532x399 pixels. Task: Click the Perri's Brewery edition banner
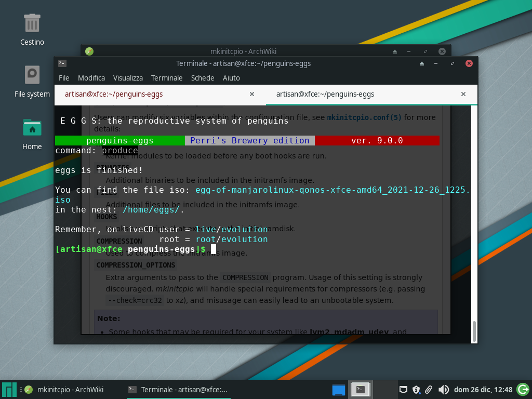(x=250, y=140)
